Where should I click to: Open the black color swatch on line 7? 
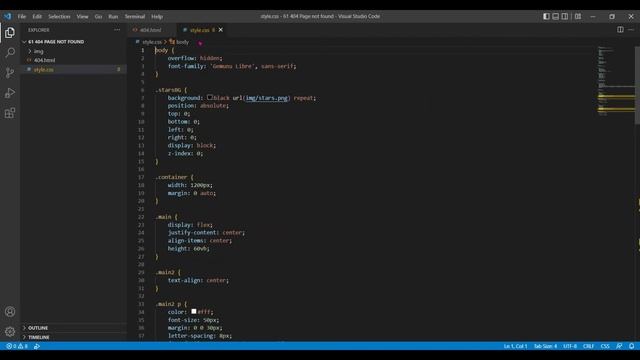pyautogui.click(x=210, y=98)
